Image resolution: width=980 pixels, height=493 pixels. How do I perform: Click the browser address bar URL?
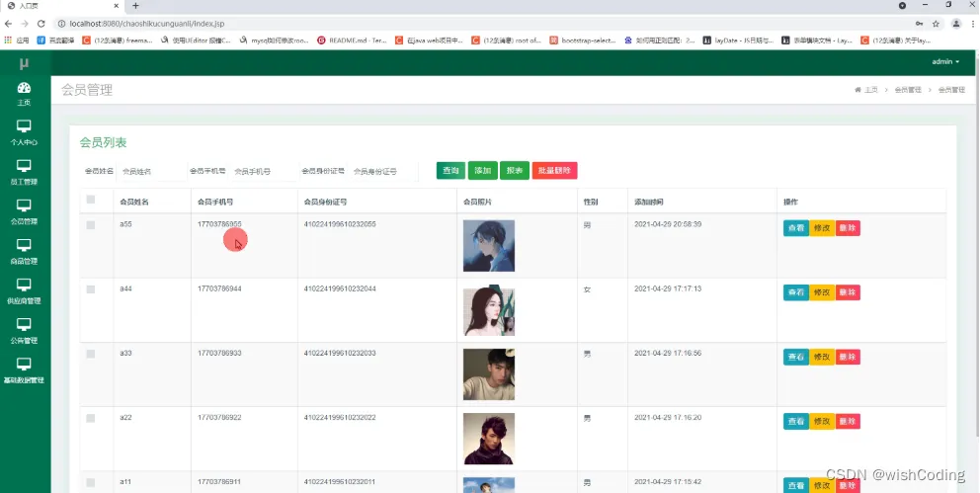pos(147,24)
